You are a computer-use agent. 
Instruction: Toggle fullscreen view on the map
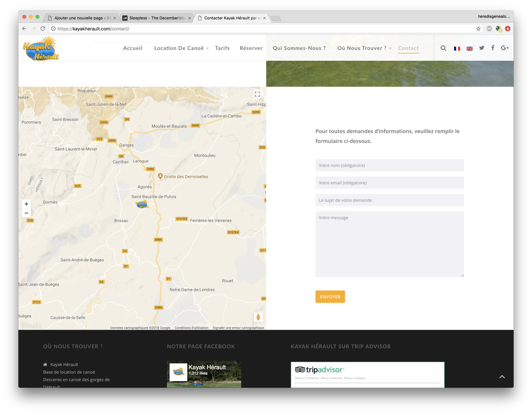tap(257, 94)
